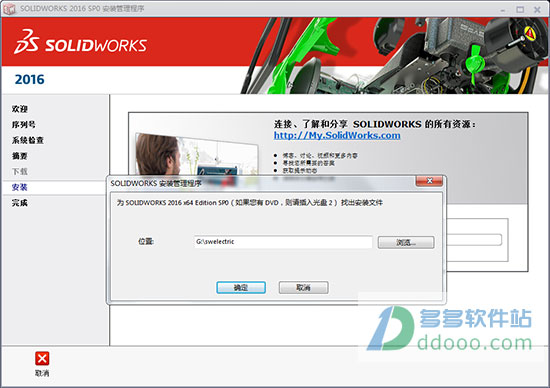
Task: Select the 安装 step in the sidebar
Action: tap(20, 187)
